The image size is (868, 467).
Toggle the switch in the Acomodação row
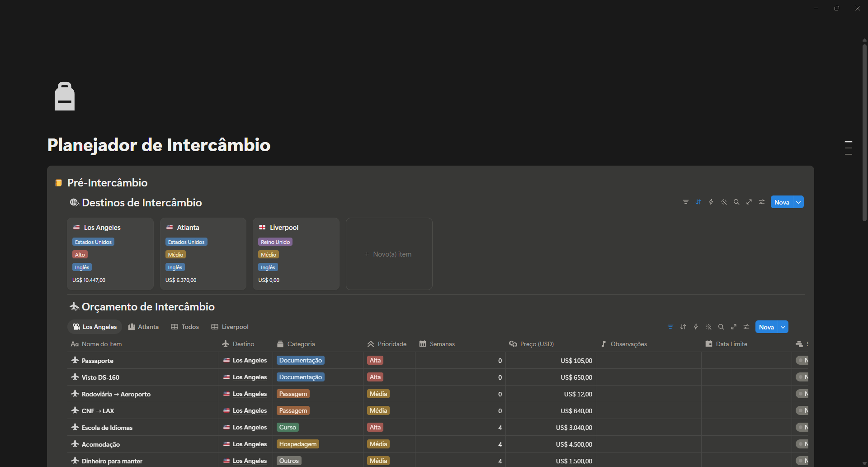click(x=802, y=444)
